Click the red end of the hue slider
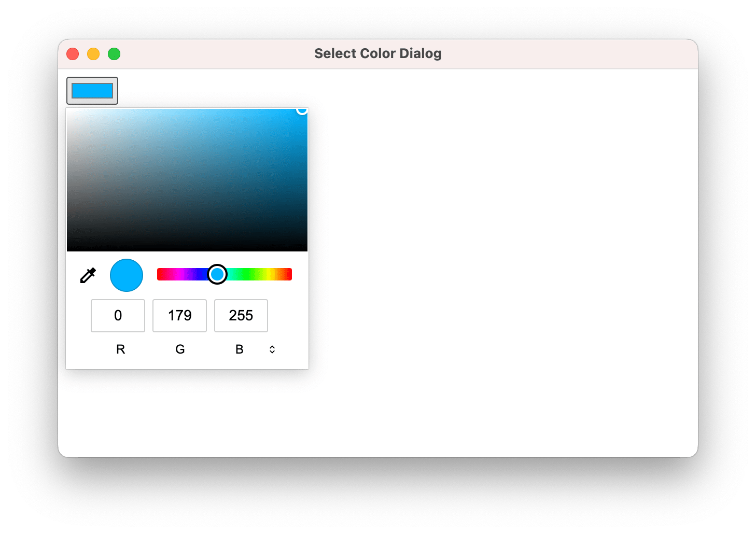This screenshot has height=534, width=756. click(161, 274)
